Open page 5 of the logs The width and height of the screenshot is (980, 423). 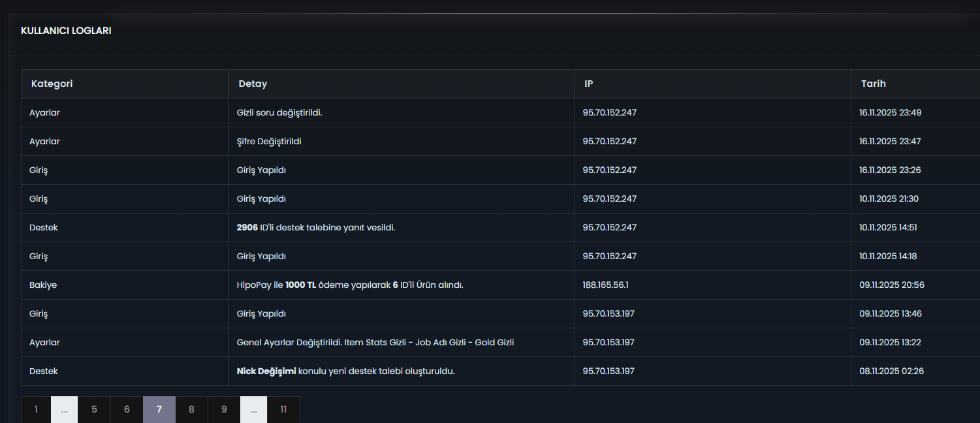coord(94,409)
